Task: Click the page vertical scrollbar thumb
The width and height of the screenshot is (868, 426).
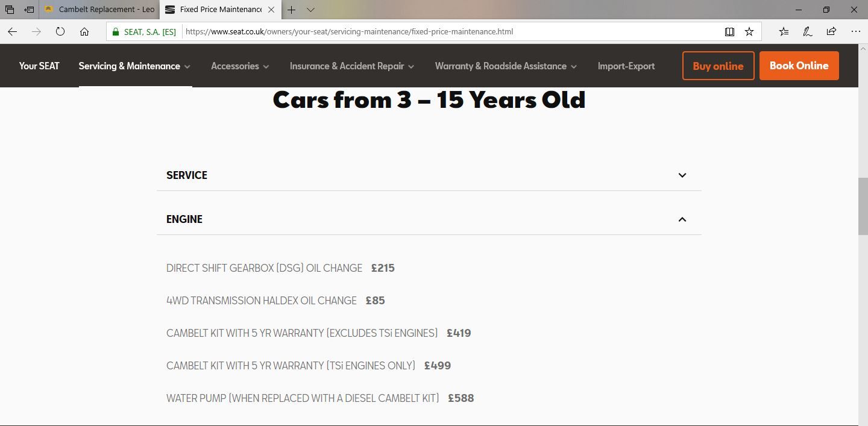Action: point(863,207)
